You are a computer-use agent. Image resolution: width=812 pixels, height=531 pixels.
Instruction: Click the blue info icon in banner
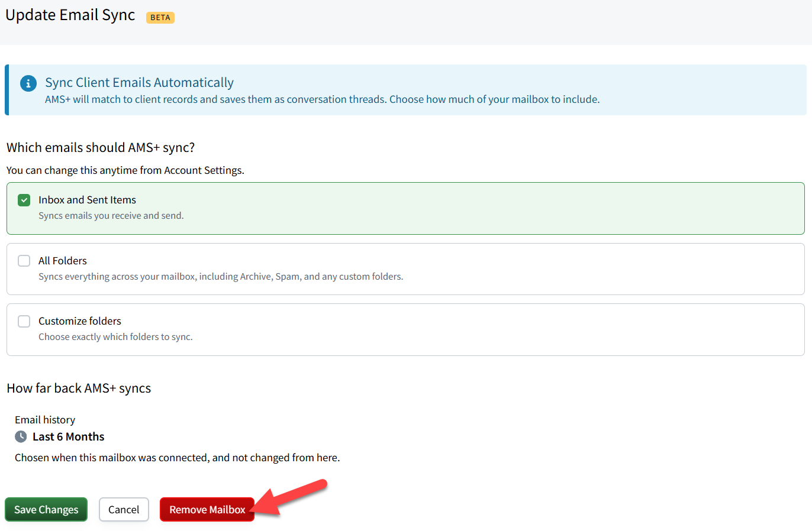pos(28,83)
